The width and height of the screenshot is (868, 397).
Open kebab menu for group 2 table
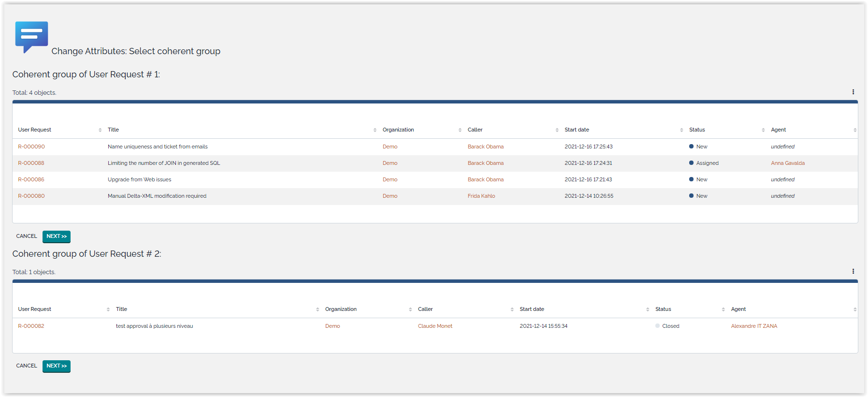[x=853, y=271]
